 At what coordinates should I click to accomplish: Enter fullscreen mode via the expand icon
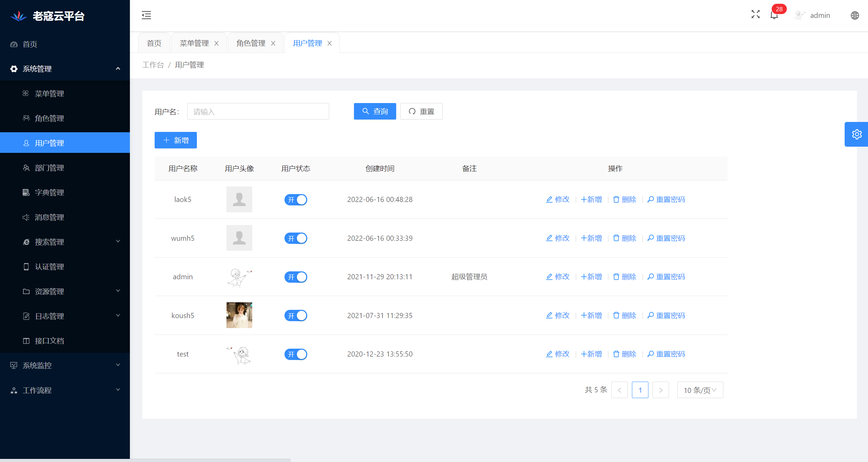755,14
